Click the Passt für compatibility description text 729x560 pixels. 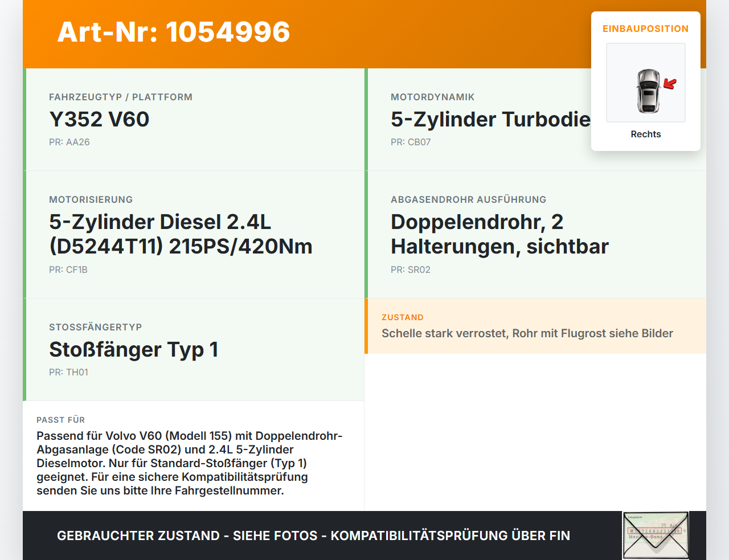pyautogui.click(x=190, y=463)
